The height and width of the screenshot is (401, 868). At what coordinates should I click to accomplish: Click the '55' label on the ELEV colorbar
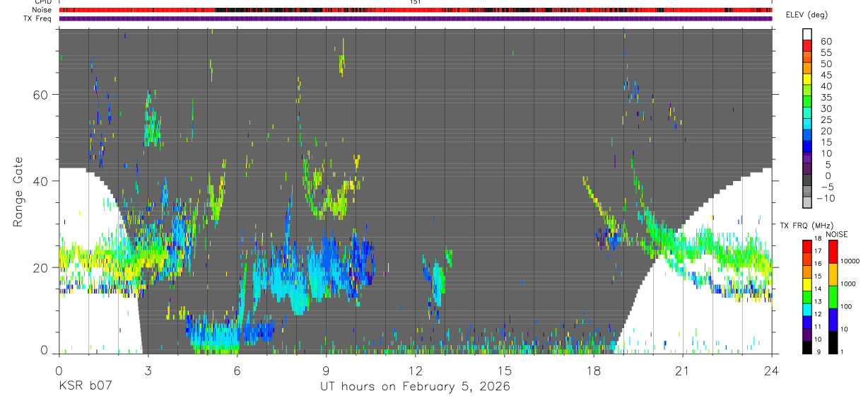coord(826,53)
